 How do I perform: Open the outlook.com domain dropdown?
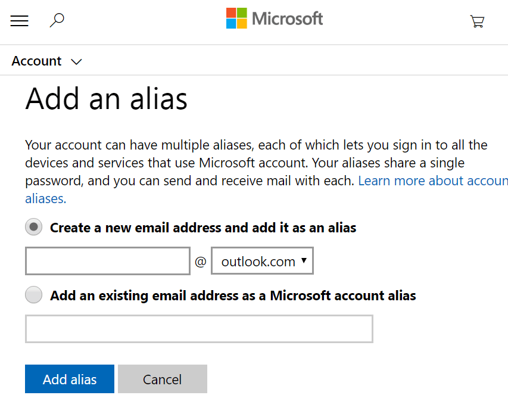point(262,261)
